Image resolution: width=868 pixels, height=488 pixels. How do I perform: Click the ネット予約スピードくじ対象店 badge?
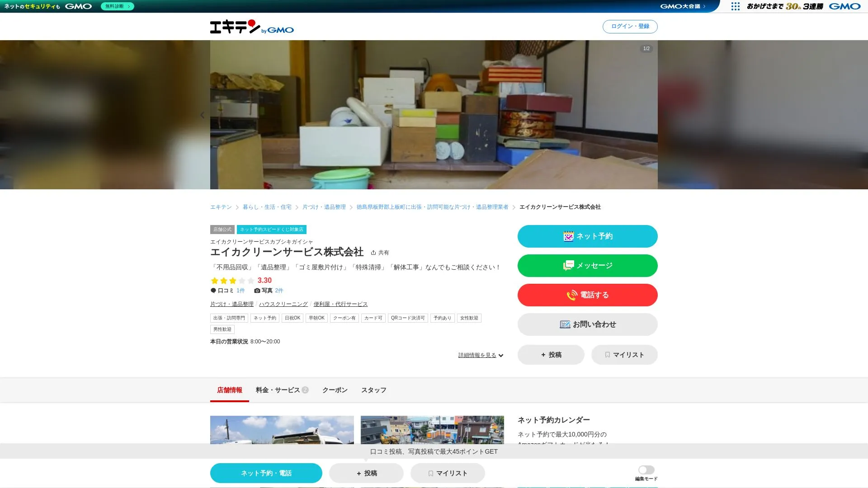[x=272, y=230]
